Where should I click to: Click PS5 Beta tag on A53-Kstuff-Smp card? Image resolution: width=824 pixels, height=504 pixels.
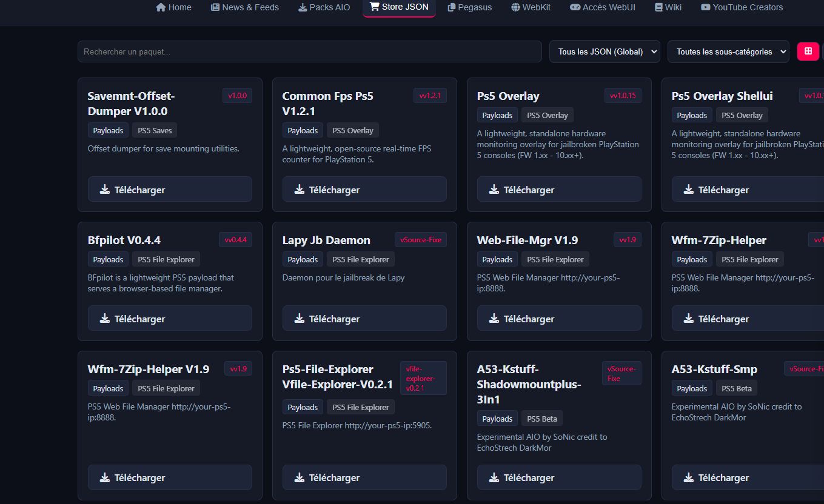click(737, 388)
